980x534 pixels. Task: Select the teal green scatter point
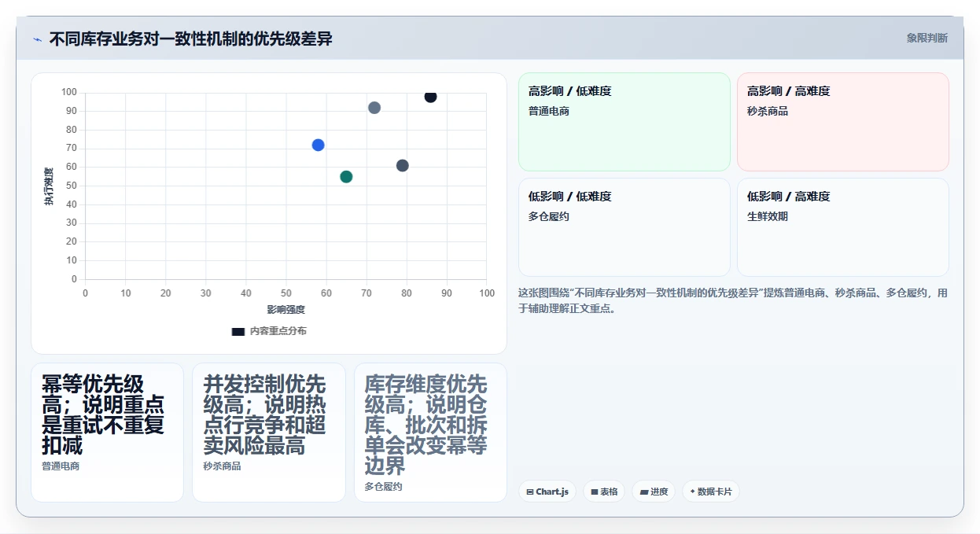pos(346,176)
